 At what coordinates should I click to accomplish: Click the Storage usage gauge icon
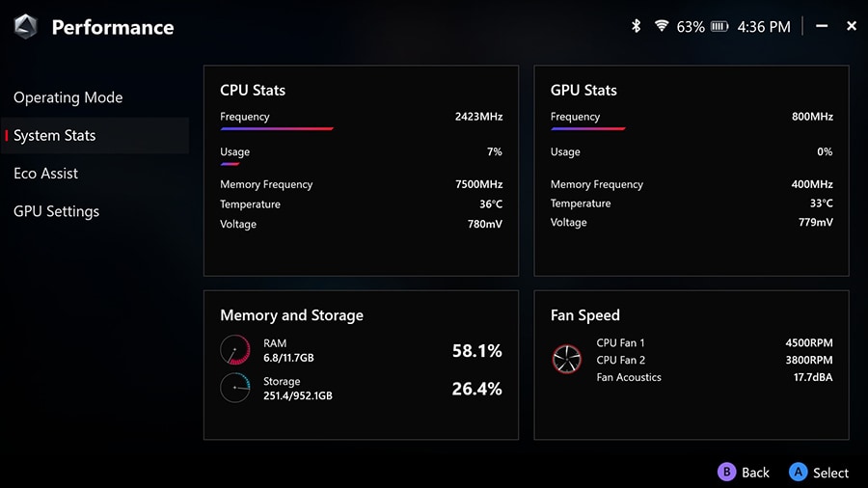(234, 388)
